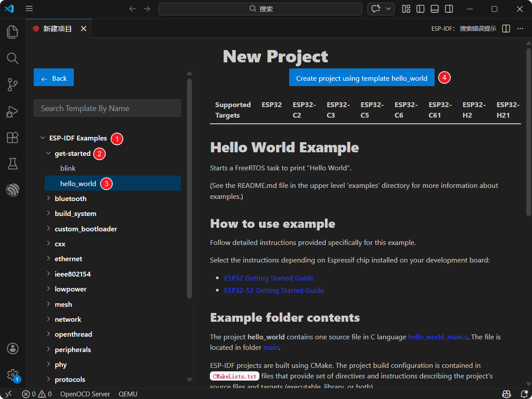This screenshot has height=399, width=532.
Task: Open Run and Debug panel
Action: pyautogui.click(x=13, y=111)
